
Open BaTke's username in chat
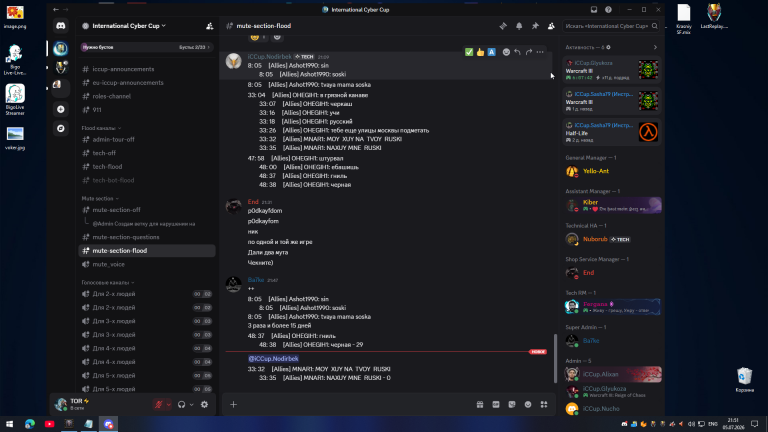(256, 280)
